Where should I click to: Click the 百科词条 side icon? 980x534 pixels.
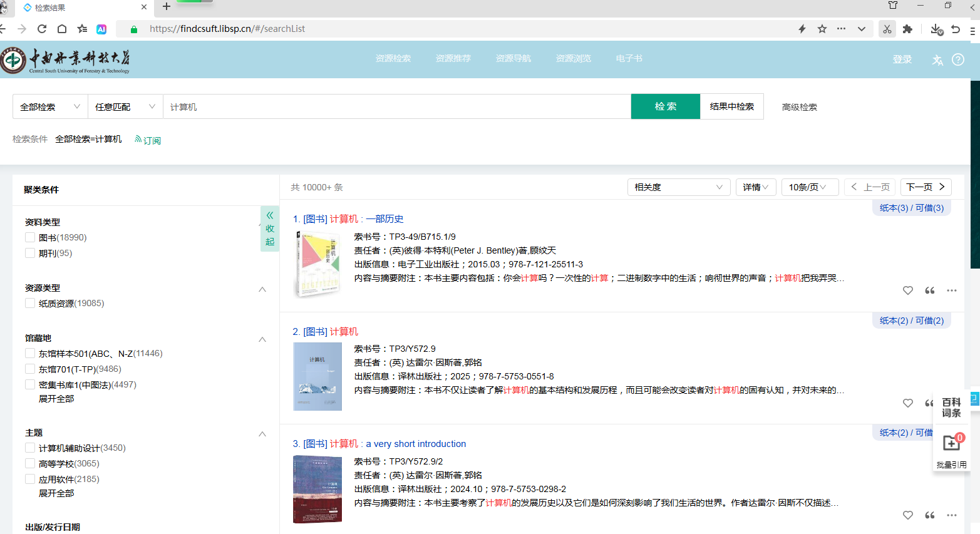point(951,406)
